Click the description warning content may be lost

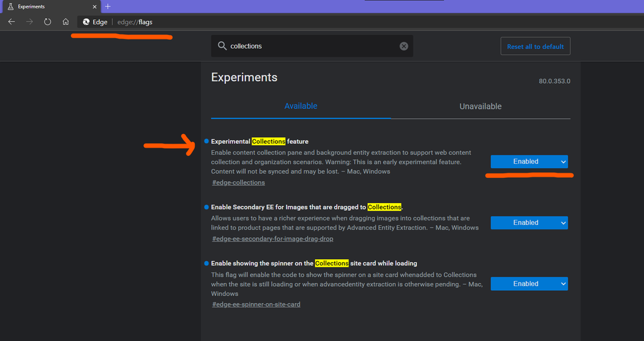[341, 162]
